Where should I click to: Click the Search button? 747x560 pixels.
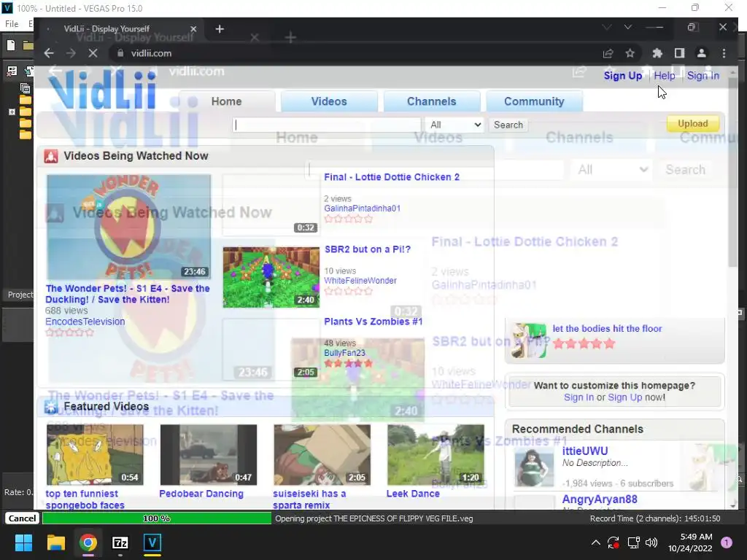[508, 125]
